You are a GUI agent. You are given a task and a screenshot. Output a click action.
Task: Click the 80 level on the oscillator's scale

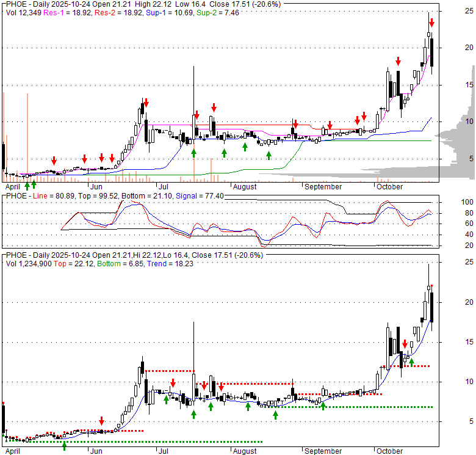467,213
